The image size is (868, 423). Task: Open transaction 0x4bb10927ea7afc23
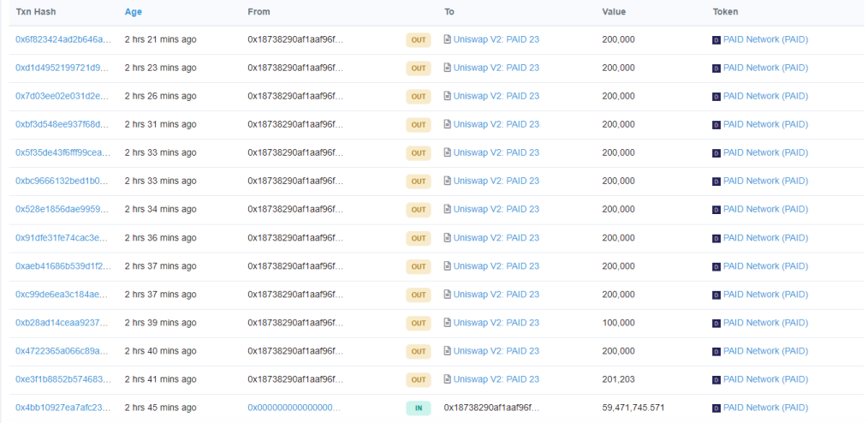click(63, 408)
